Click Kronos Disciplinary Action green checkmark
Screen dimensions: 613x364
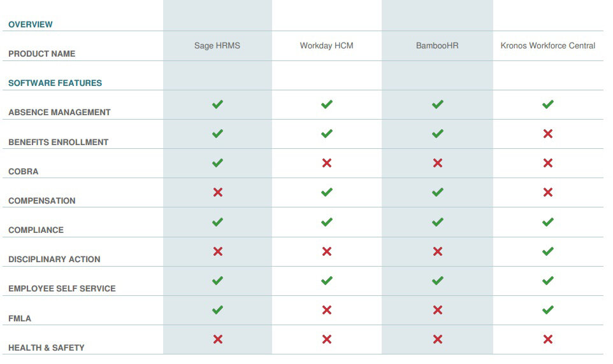click(x=547, y=251)
